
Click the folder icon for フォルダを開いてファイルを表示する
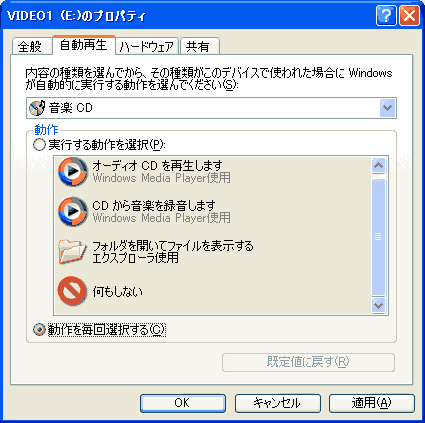point(72,251)
